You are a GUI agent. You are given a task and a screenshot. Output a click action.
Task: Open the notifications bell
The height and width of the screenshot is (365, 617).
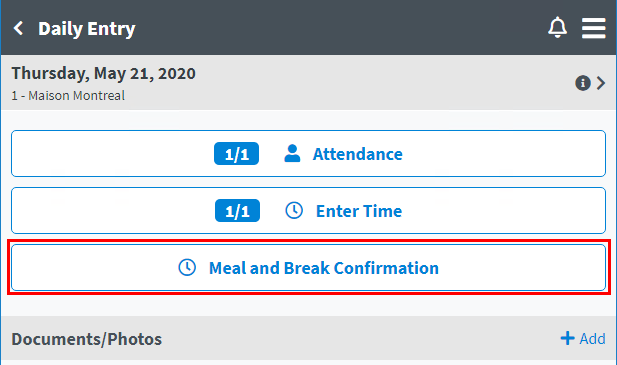(558, 28)
